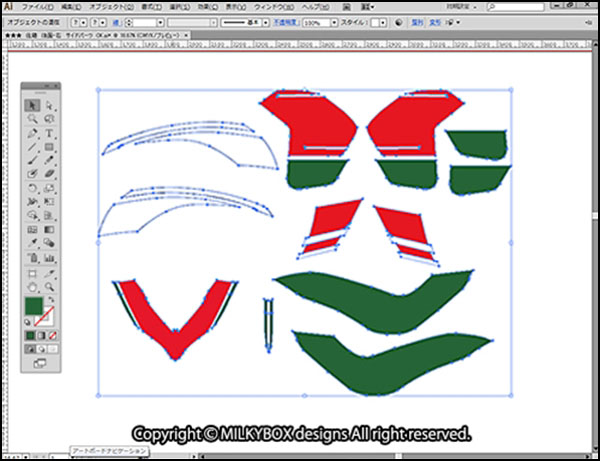Select the Slice tool
This screenshot has width=600, height=461.
point(49,274)
